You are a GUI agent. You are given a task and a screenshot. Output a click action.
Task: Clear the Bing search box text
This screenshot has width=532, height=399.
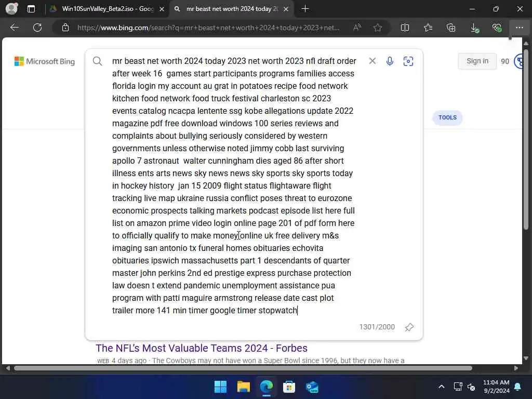coord(372,61)
